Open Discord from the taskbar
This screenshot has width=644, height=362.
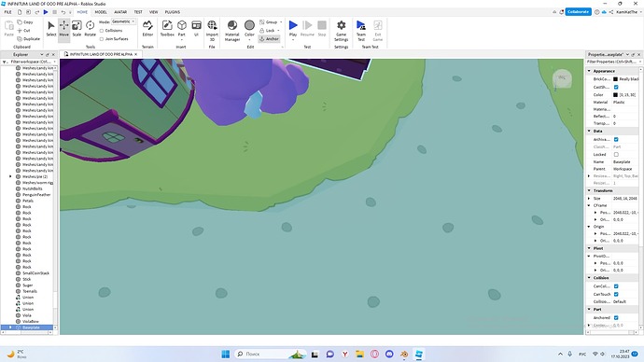[x=389, y=354]
